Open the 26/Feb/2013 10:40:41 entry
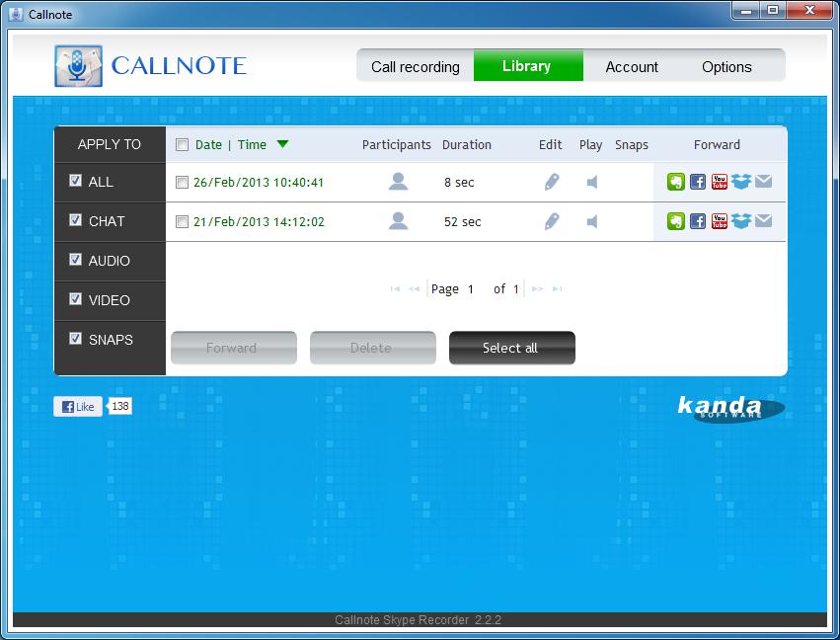The width and height of the screenshot is (840, 640). 259,183
